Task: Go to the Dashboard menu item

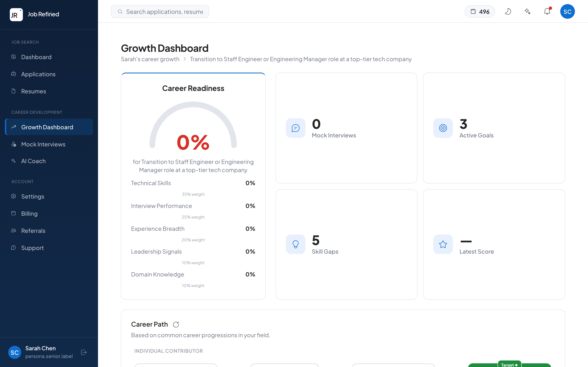Action: tap(37, 57)
